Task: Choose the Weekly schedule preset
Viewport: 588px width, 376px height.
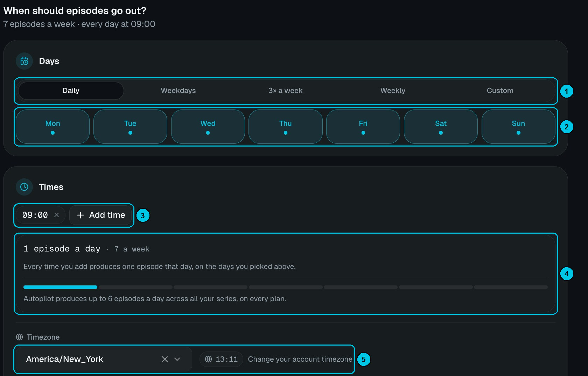Action: click(393, 91)
